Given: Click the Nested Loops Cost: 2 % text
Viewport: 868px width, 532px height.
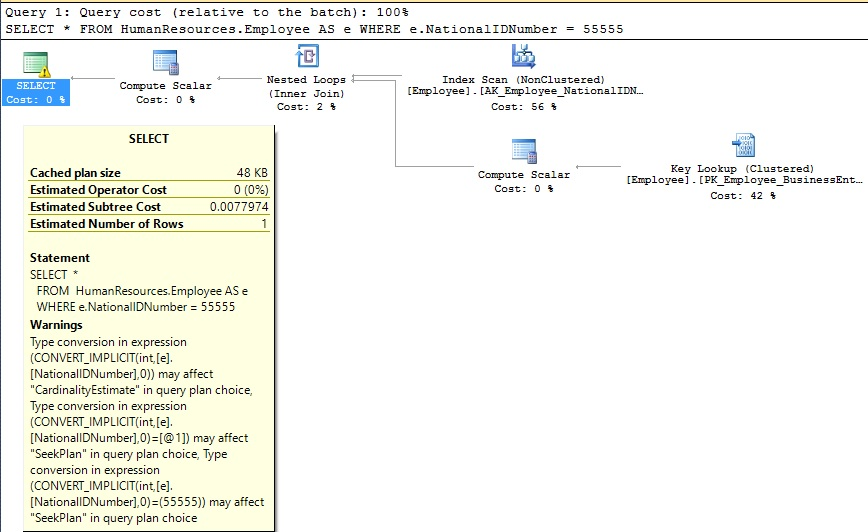Looking at the screenshot, I should 307,107.
